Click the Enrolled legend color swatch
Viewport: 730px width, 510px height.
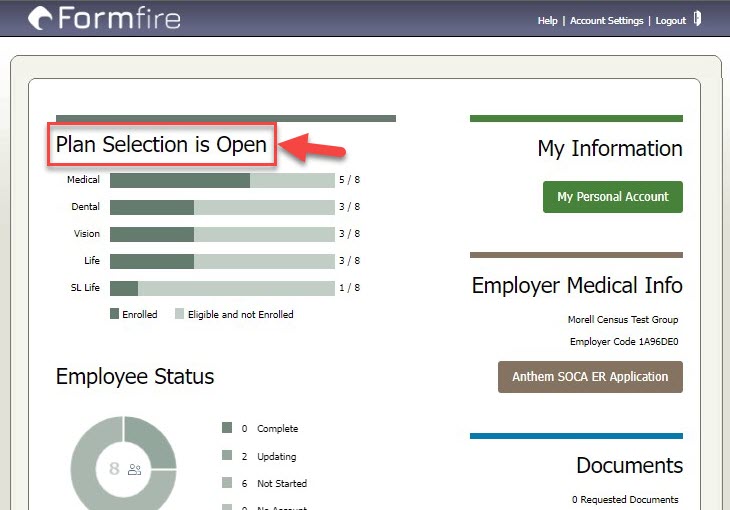point(115,313)
